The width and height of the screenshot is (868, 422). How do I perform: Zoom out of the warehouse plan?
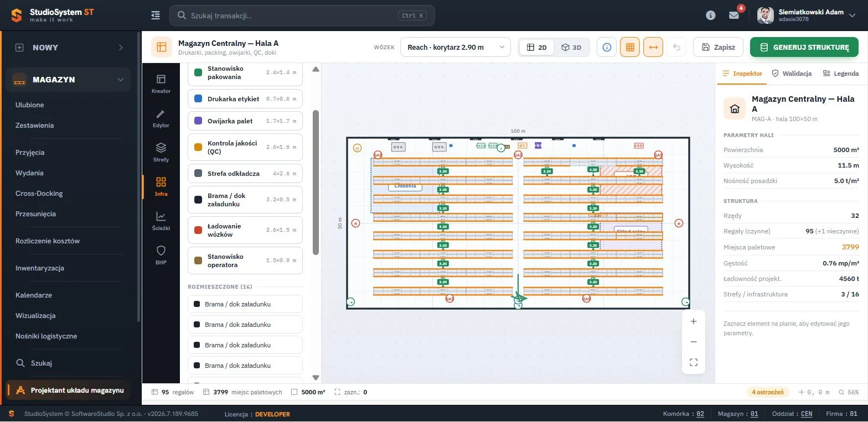pyautogui.click(x=694, y=342)
